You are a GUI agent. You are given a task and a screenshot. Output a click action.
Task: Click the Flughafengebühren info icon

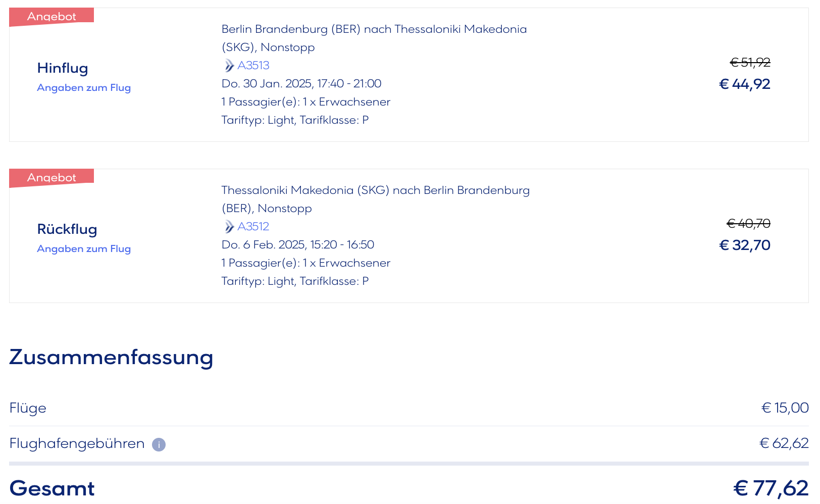pyautogui.click(x=159, y=444)
